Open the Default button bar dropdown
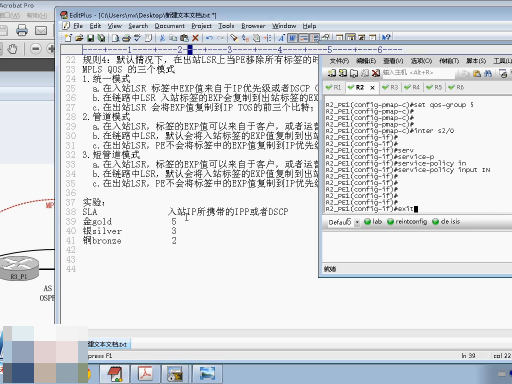Screen dimensions: 512x384 coord(357,222)
